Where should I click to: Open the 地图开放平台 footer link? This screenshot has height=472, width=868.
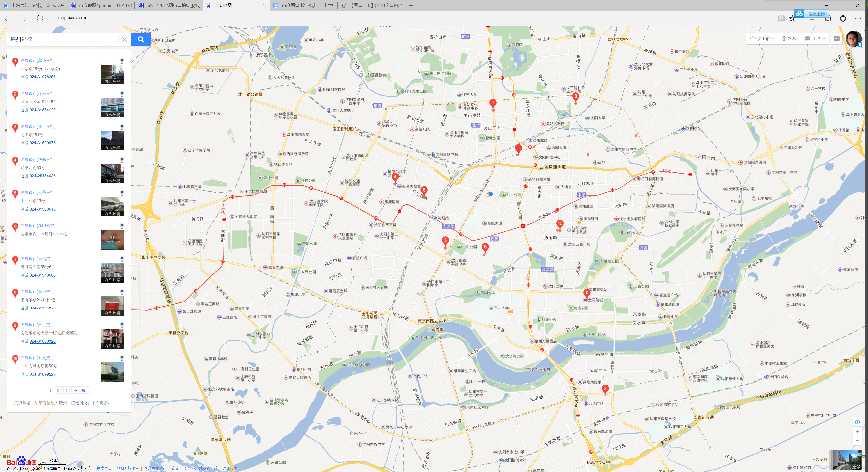tap(128, 468)
